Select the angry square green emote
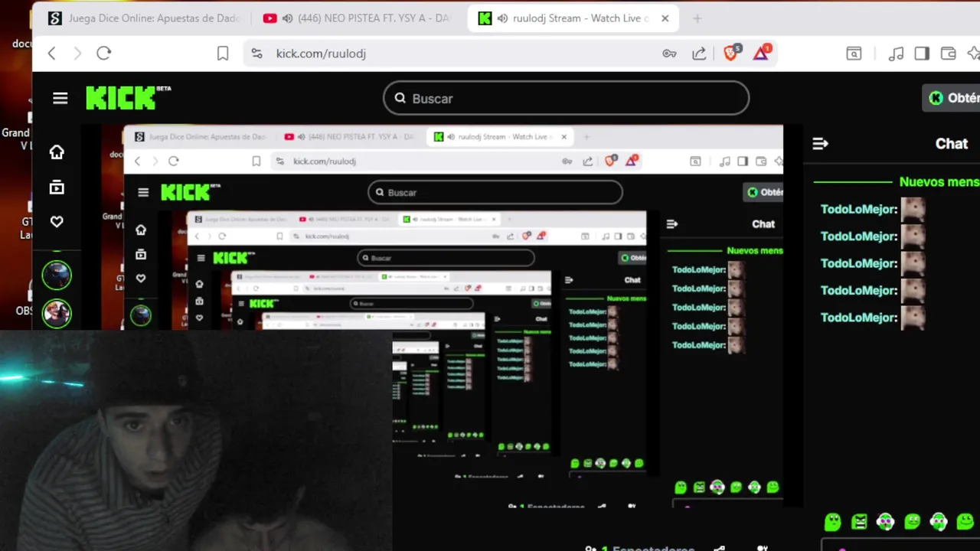 tap(859, 522)
